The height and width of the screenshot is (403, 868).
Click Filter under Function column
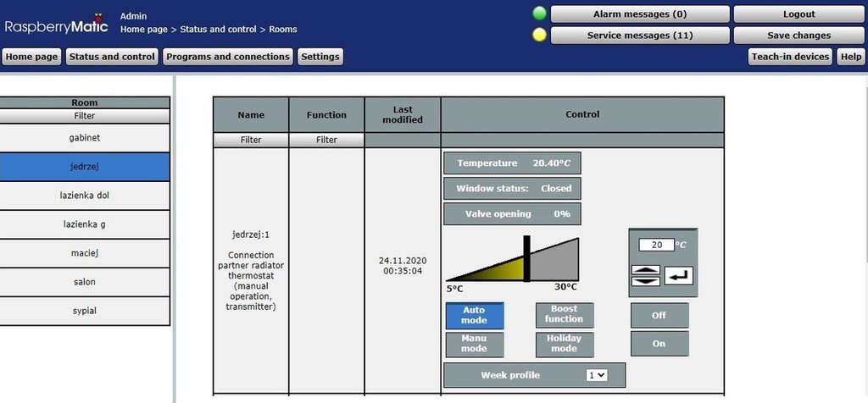(x=326, y=140)
